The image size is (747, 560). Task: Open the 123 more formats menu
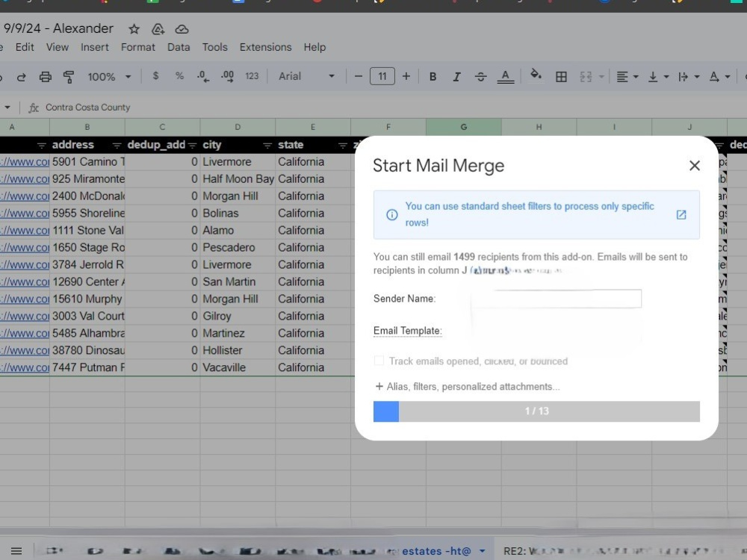pos(252,76)
